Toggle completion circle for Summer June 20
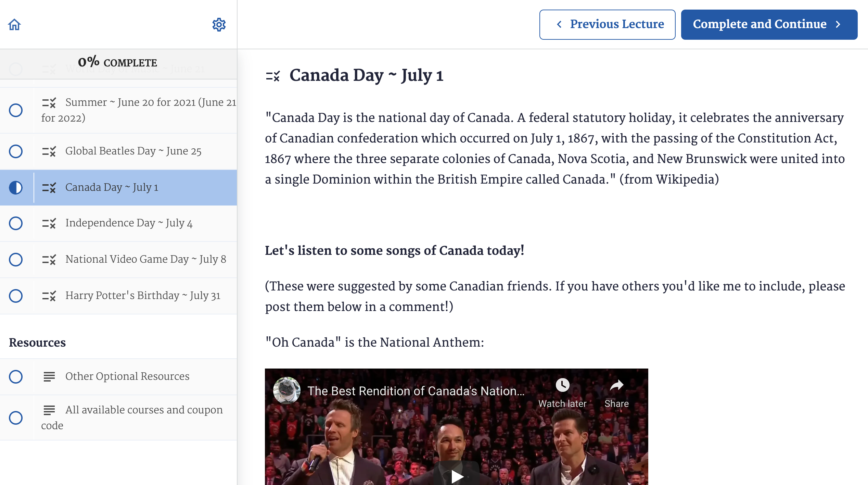Image resolution: width=868 pixels, height=485 pixels. click(x=16, y=110)
